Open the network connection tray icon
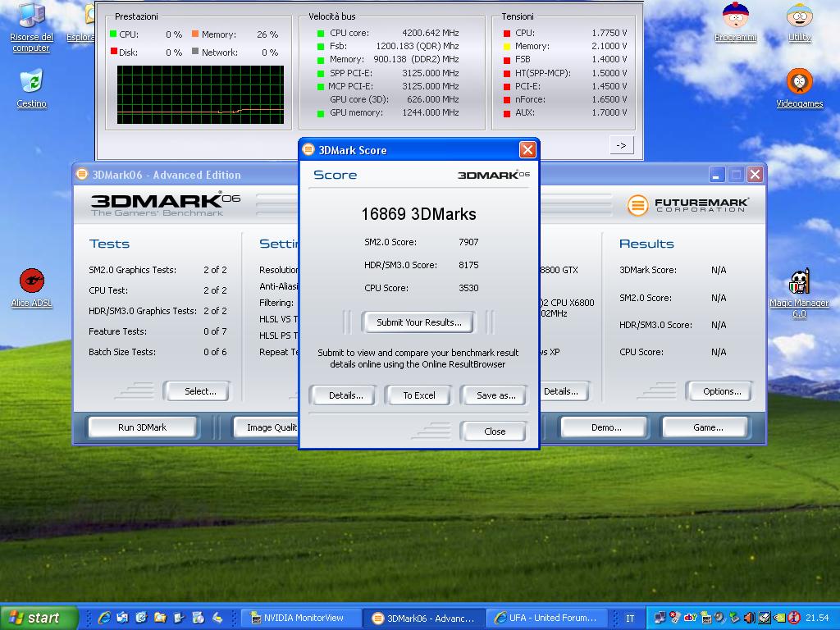The height and width of the screenshot is (630, 840). pos(660,618)
